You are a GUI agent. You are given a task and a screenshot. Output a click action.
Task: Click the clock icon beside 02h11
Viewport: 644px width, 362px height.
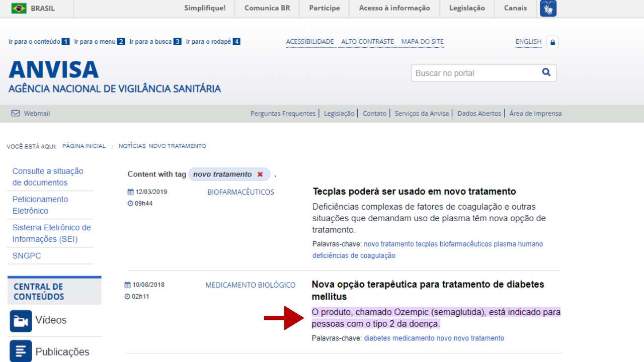tap(127, 297)
